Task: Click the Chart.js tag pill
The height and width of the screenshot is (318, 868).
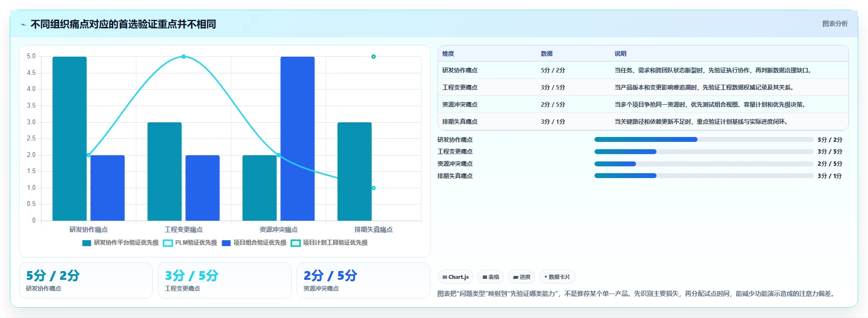Action: 455,277
